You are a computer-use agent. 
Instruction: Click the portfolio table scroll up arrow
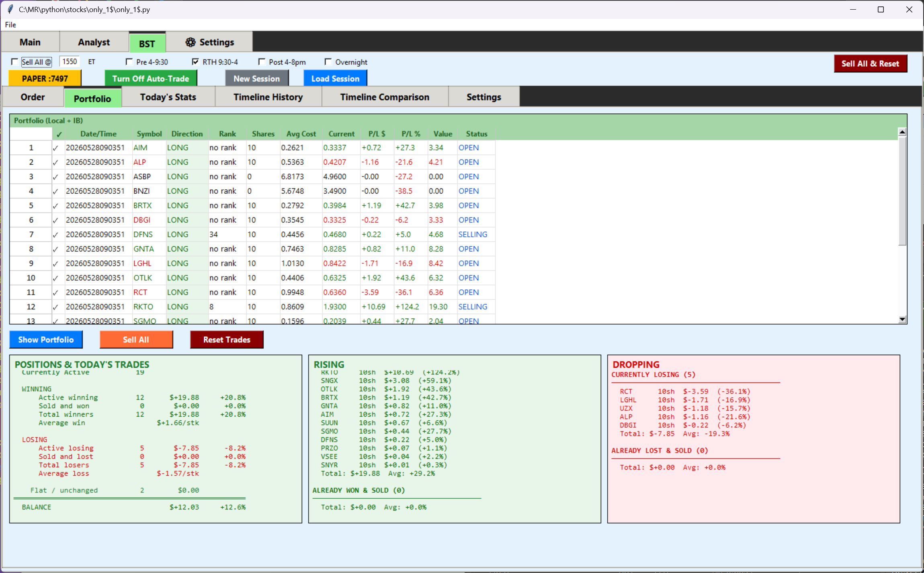click(x=902, y=132)
